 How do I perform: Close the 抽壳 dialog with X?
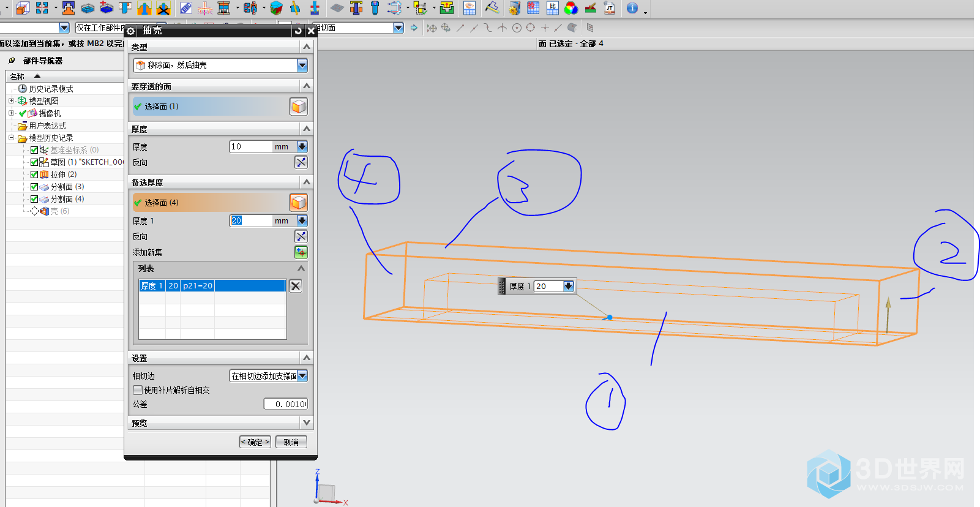coord(311,31)
